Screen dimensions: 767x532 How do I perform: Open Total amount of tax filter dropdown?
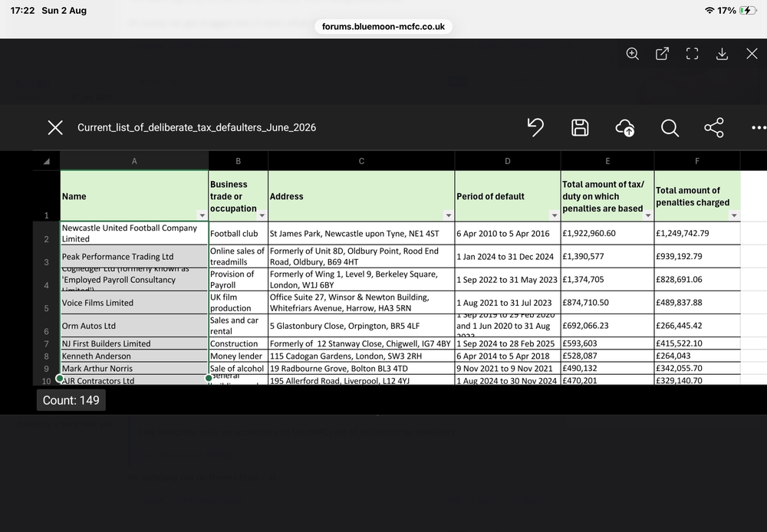click(x=648, y=215)
